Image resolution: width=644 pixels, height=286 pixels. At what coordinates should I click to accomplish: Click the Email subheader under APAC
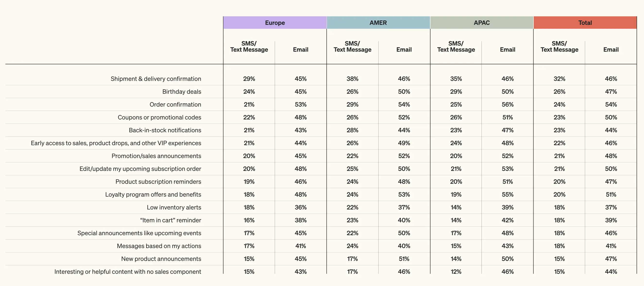[508, 50]
